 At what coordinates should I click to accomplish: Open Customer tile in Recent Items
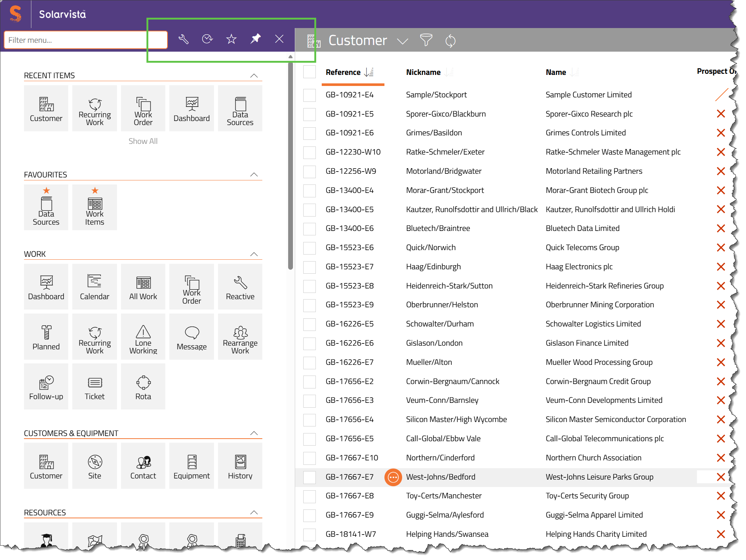point(46,108)
